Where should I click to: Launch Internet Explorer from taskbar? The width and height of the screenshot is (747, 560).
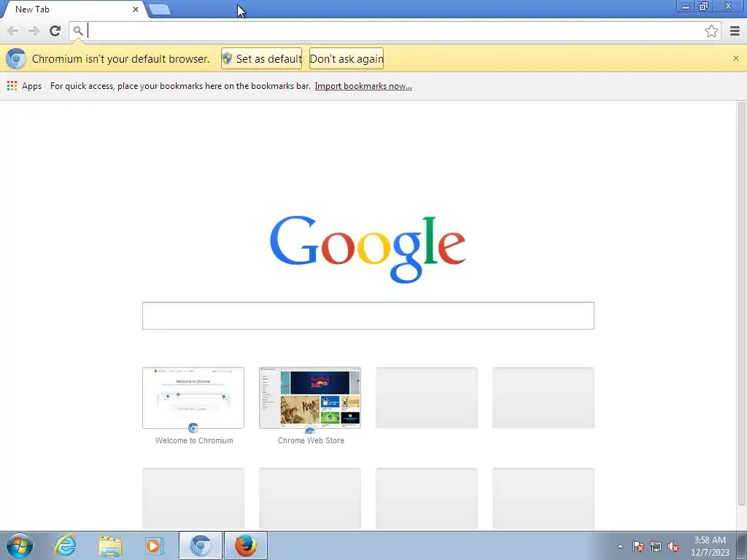(x=65, y=545)
